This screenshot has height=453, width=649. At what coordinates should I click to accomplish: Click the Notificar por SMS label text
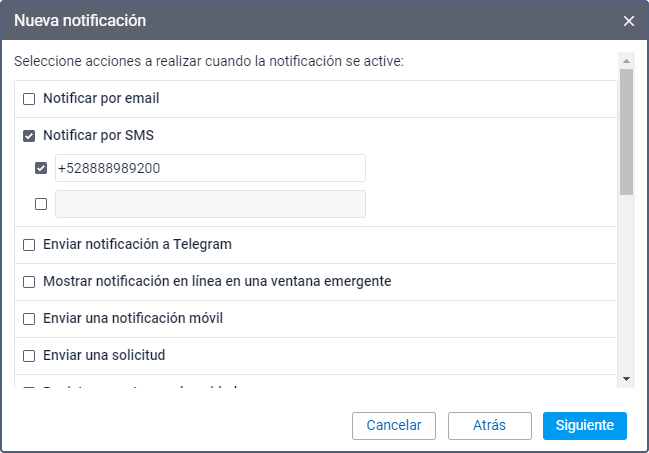point(98,136)
